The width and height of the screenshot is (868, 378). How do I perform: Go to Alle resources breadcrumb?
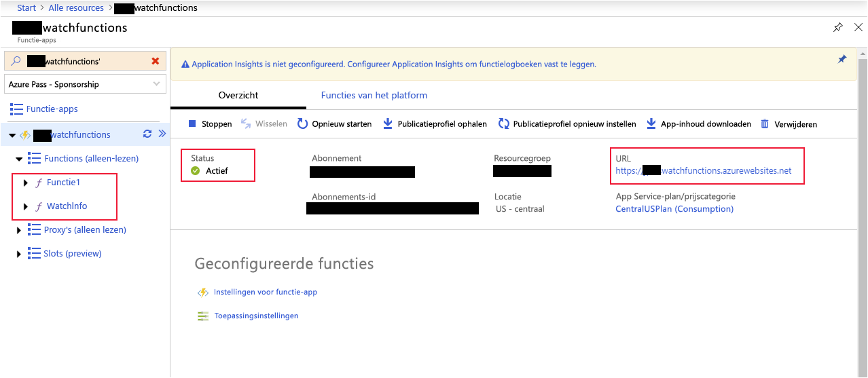coord(76,8)
